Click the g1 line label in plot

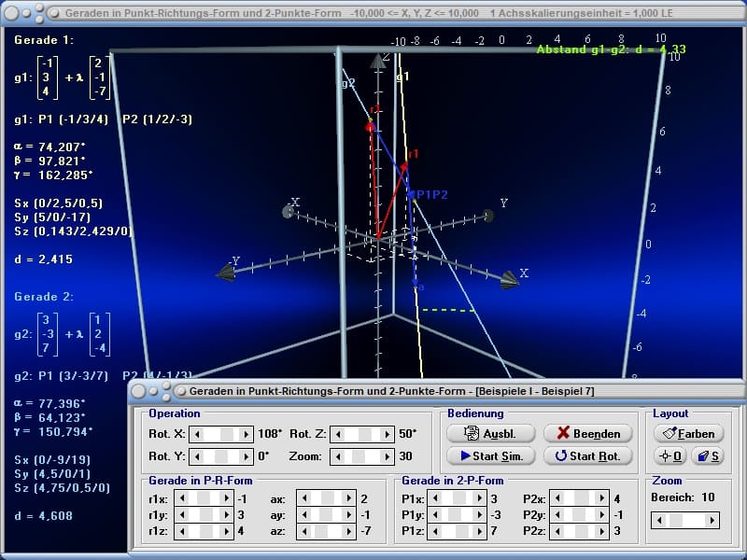point(403,77)
